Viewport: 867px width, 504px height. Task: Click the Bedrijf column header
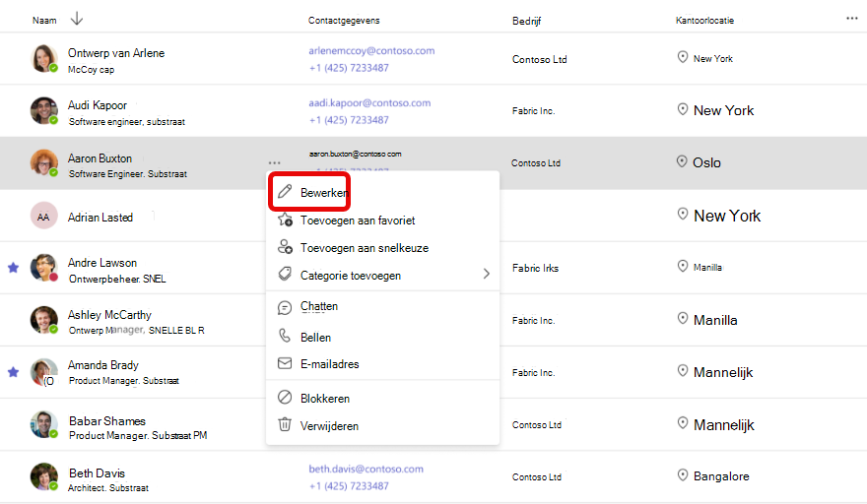526,21
